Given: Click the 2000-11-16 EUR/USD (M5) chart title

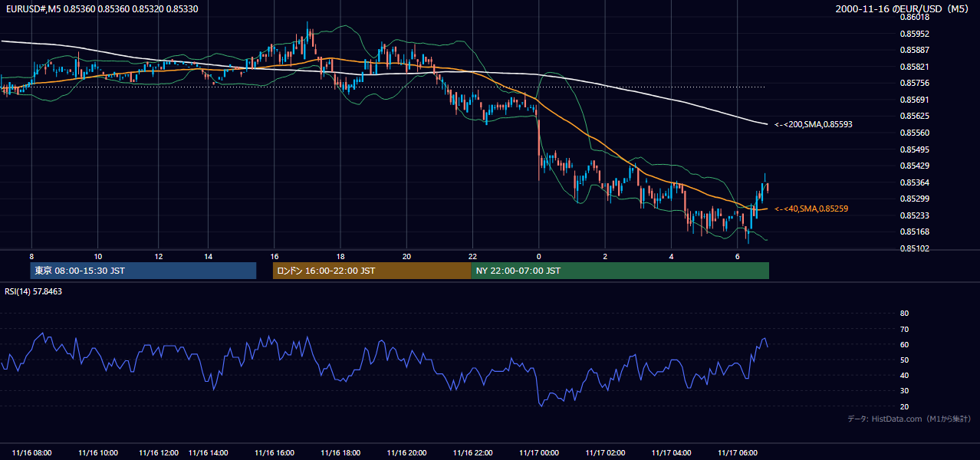Looking at the screenshot, I should [902, 8].
